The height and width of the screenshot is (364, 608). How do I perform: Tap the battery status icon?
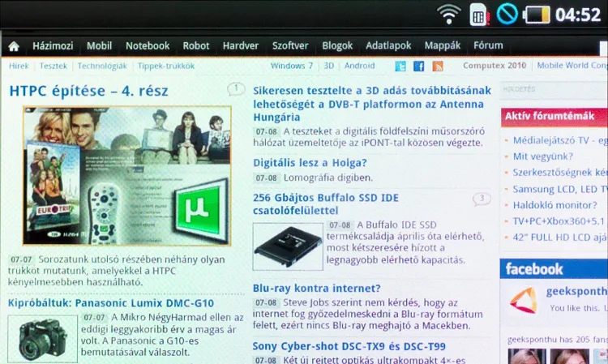537,15
